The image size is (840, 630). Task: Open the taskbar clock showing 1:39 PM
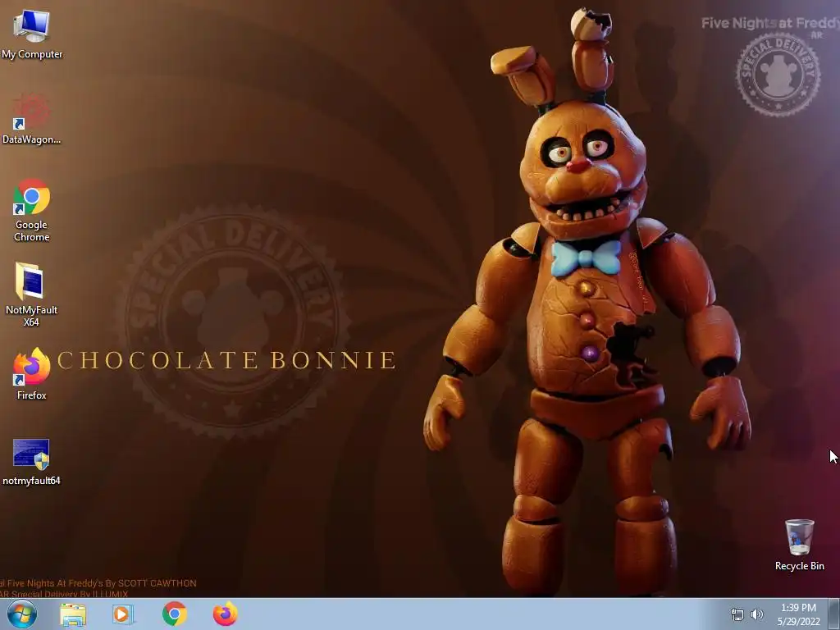tap(799, 614)
